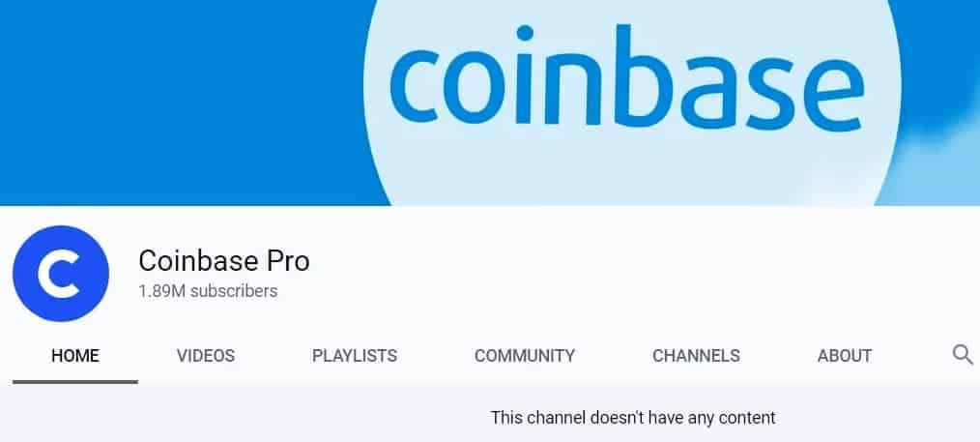Open the ABOUT tab
Image resolution: width=980 pixels, height=442 pixels.
click(x=845, y=356)
